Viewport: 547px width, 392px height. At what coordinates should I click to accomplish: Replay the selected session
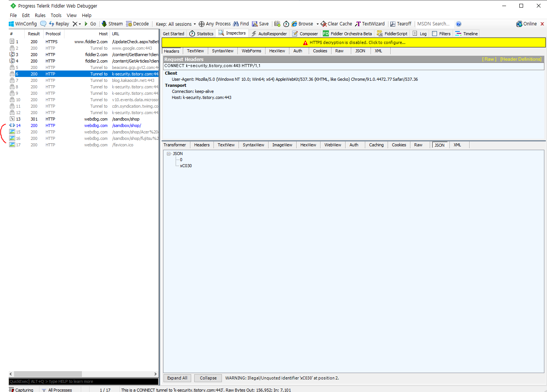(59, 24)
